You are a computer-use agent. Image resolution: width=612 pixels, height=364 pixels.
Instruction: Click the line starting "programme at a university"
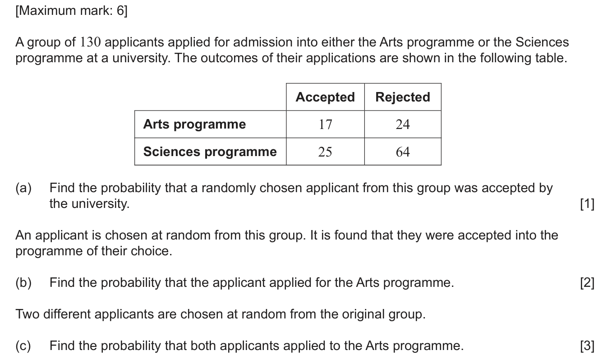click(x=291, y=58)
